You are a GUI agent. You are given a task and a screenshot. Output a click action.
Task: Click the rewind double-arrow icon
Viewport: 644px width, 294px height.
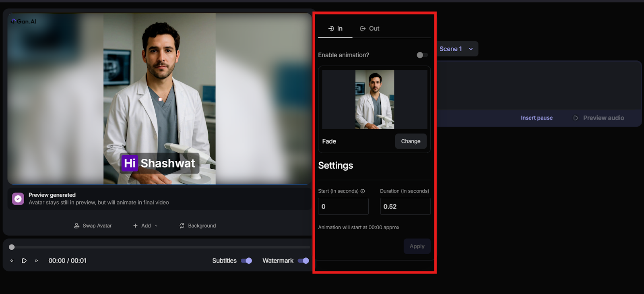(x=12, y=261)
